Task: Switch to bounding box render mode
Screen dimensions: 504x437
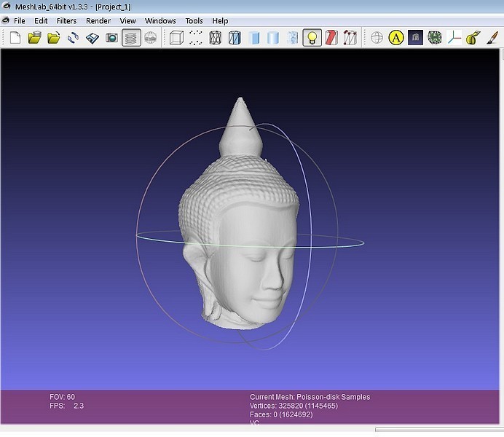Action: point(176,37)
